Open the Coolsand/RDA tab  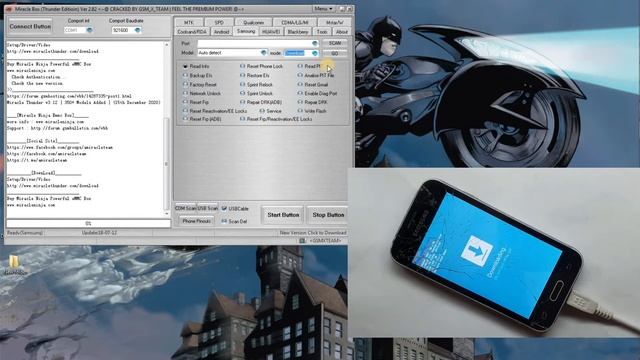192,31
